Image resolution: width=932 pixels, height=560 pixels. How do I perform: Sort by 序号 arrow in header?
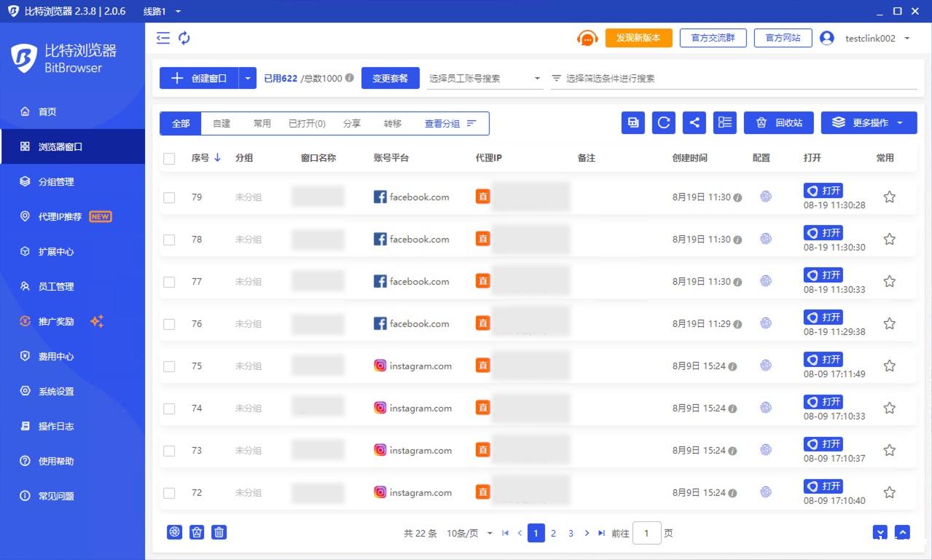(x=218, y=157)
